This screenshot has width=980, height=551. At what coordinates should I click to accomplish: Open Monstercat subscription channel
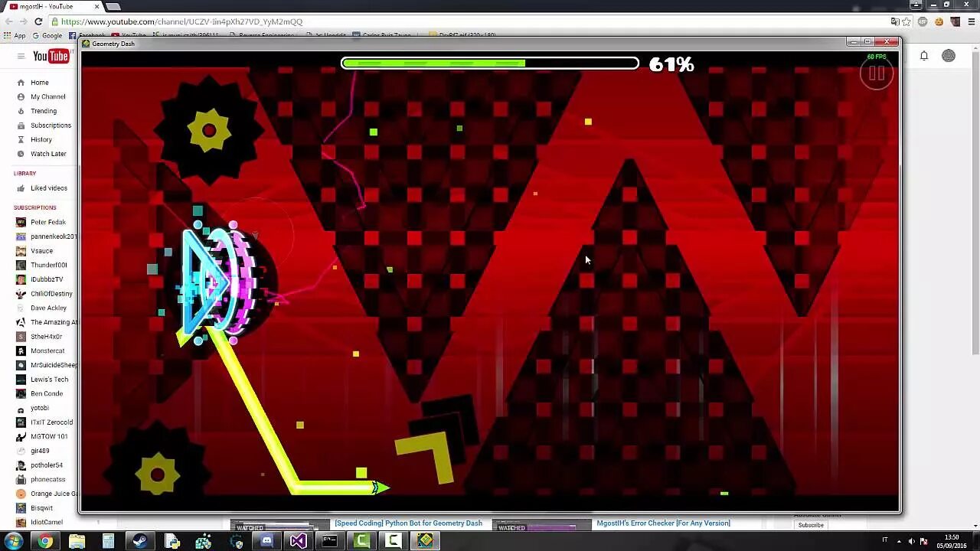tap(47, 351)
